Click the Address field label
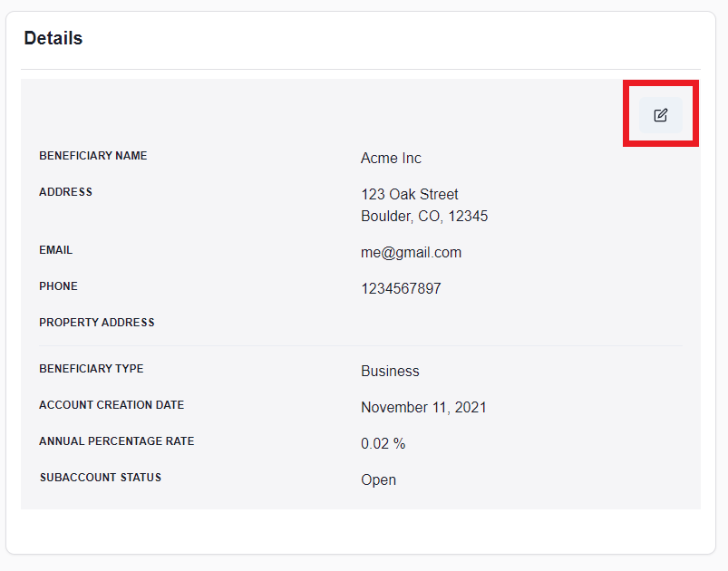 click(65, 192)
